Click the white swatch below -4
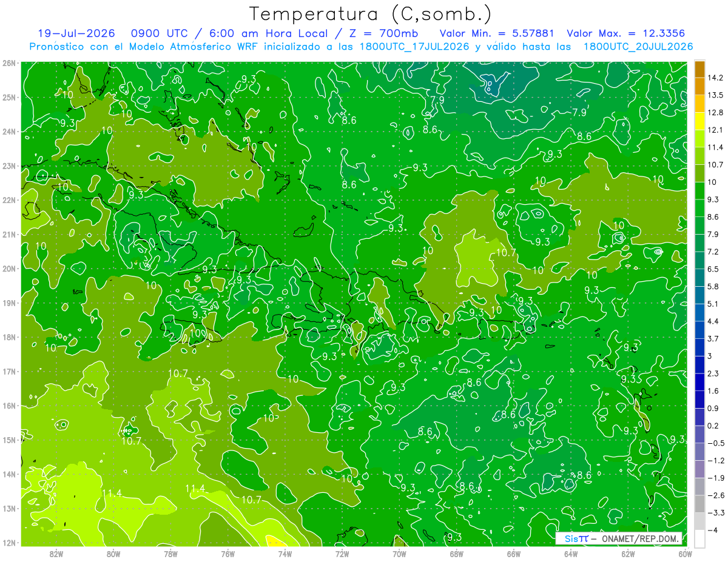Viewport: 728px width, 562px height. 699,538
